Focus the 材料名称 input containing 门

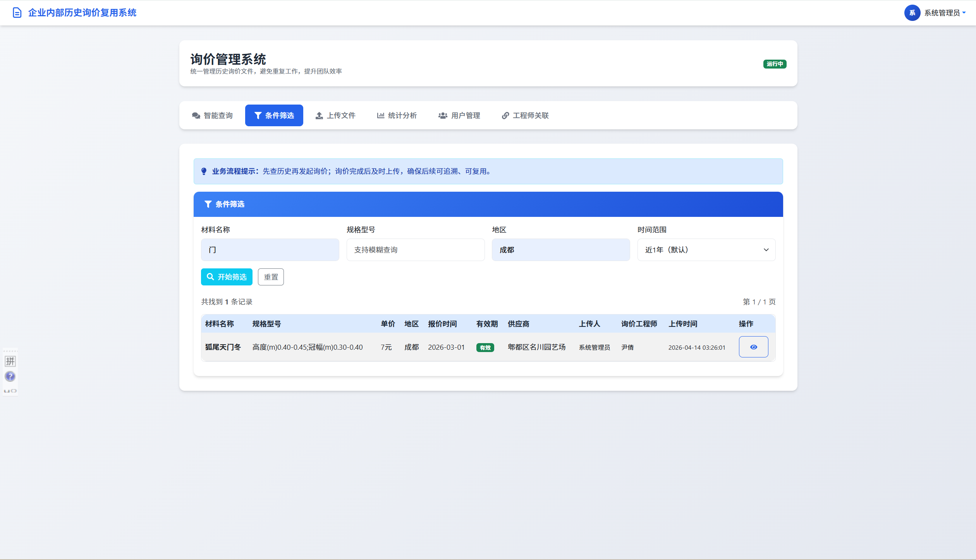[270, 250]
